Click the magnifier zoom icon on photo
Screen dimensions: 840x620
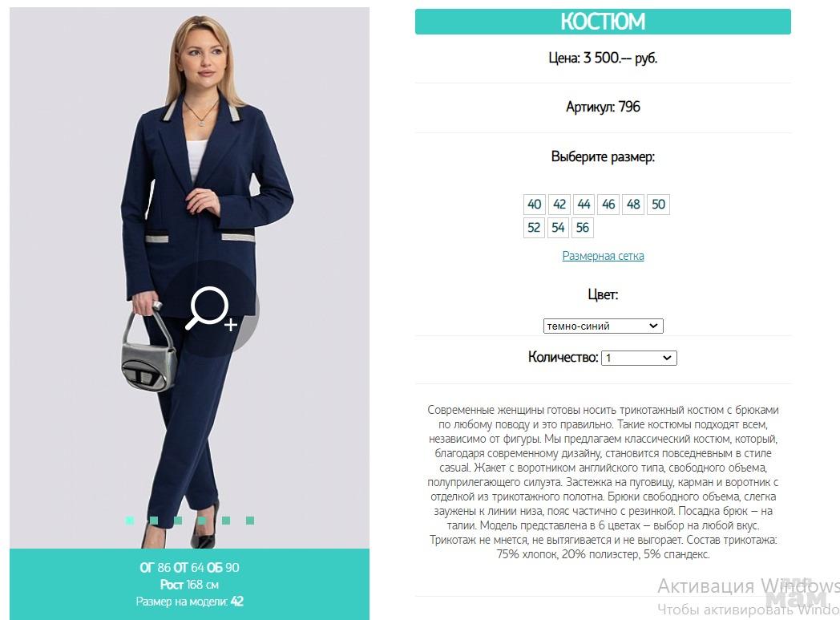[211, 309]
